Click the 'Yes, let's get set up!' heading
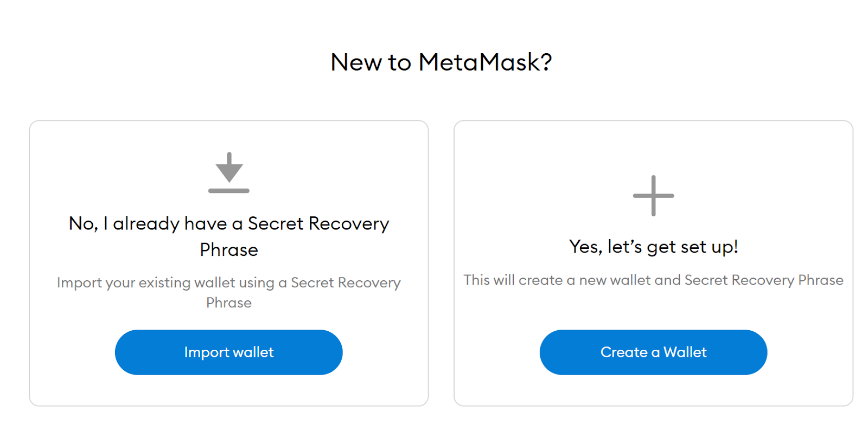Image resolution: width=868 pixels, height=424 pixels. [653, 247]
